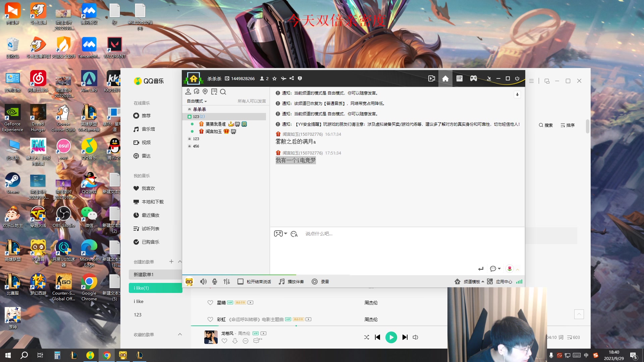Open 自由模式 dropdown
644x362 pixels.
(197, 101)
